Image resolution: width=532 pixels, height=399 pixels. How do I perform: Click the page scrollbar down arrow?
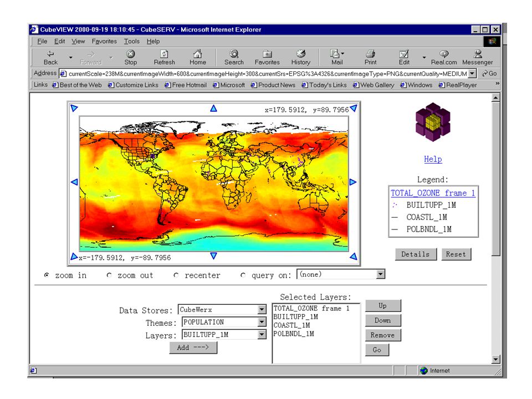pos(495,359)
